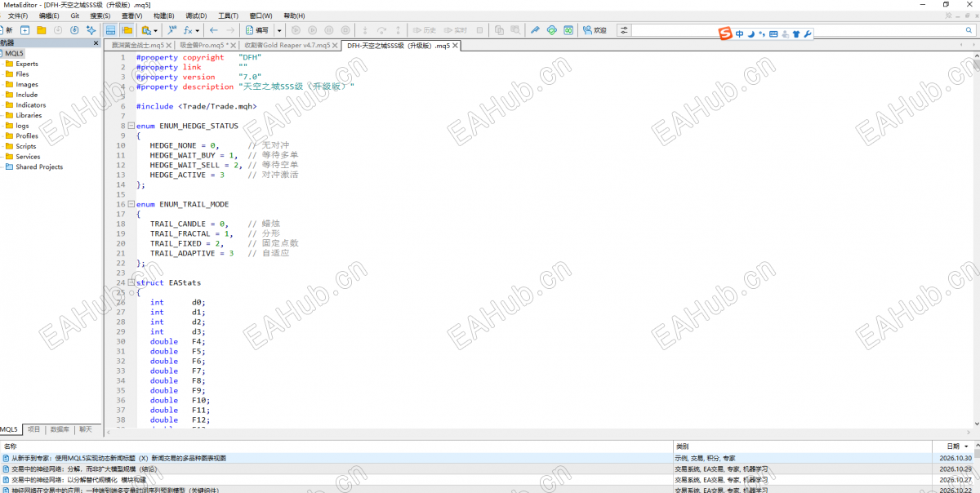Screen dimensions: 980x493
Task: Open the dropdown arrow beside Compile
Action: pos(279,30)
